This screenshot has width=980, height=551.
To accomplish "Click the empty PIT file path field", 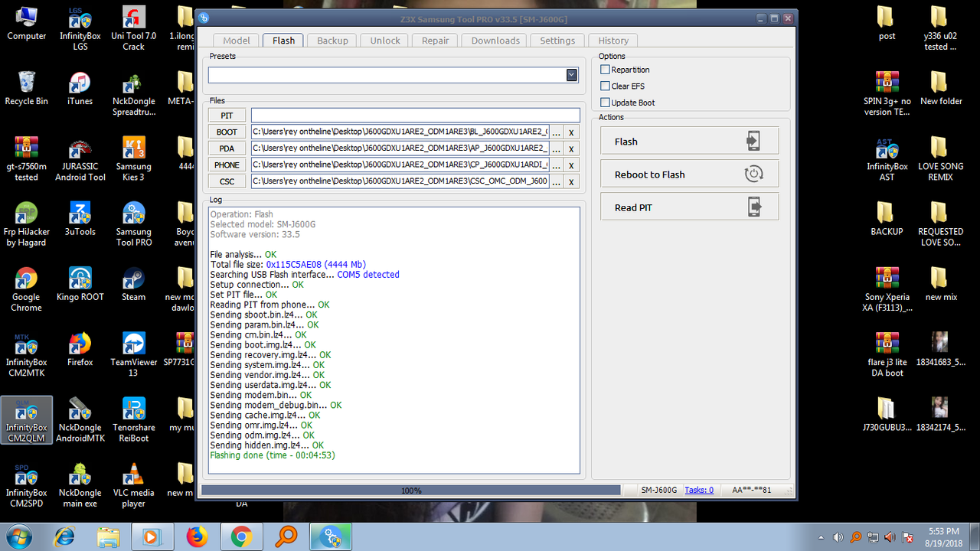I will click(x=415, y=116).
